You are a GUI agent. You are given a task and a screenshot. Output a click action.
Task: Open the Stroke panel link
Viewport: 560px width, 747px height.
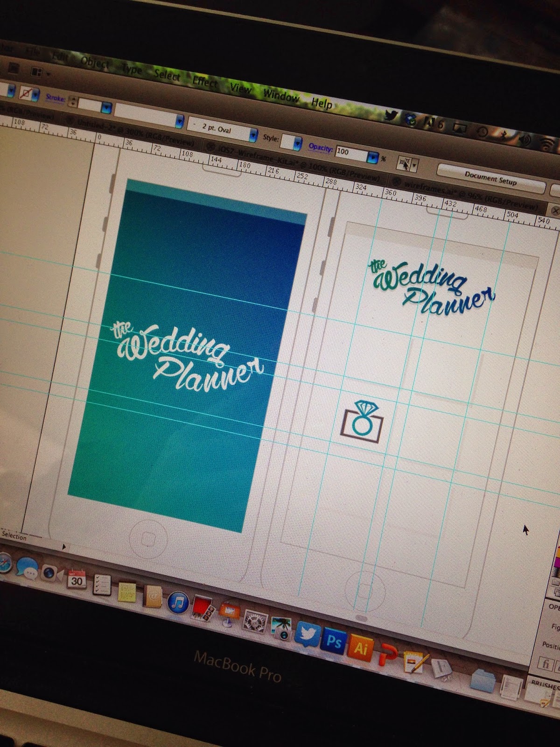point(55,98)
